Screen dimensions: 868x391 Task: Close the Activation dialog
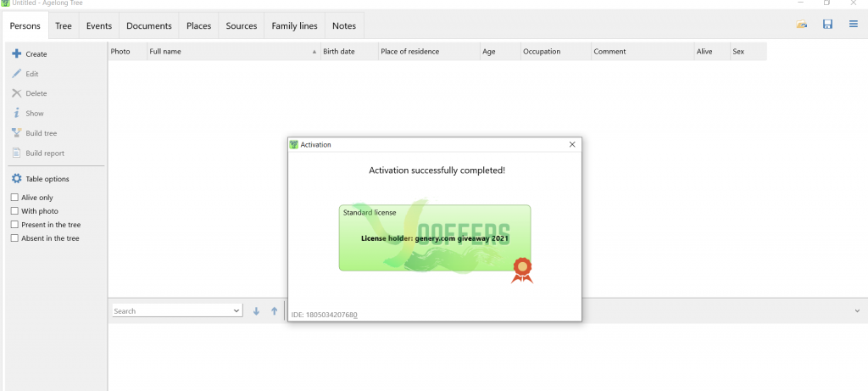coord(572,144)
